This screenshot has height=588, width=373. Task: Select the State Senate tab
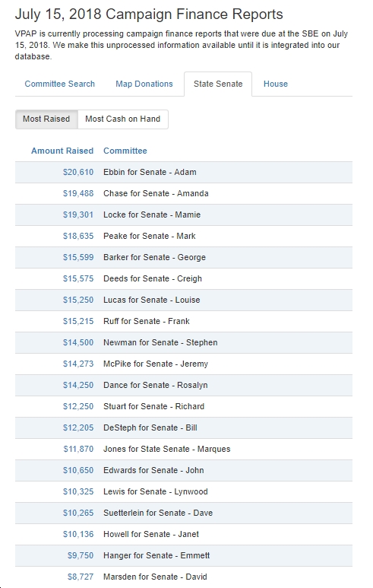point(218,84)
